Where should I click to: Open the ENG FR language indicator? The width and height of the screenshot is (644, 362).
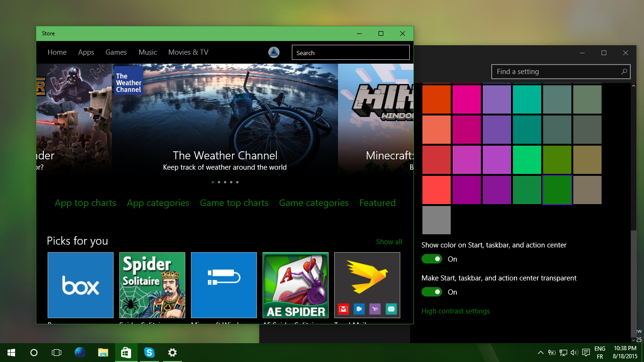(x=600, y=353)
